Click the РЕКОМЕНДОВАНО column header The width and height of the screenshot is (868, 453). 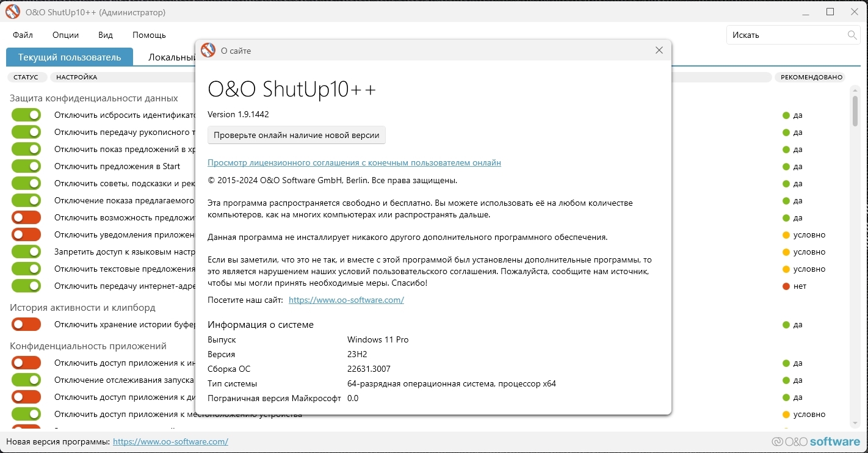[x=811, y=78]
